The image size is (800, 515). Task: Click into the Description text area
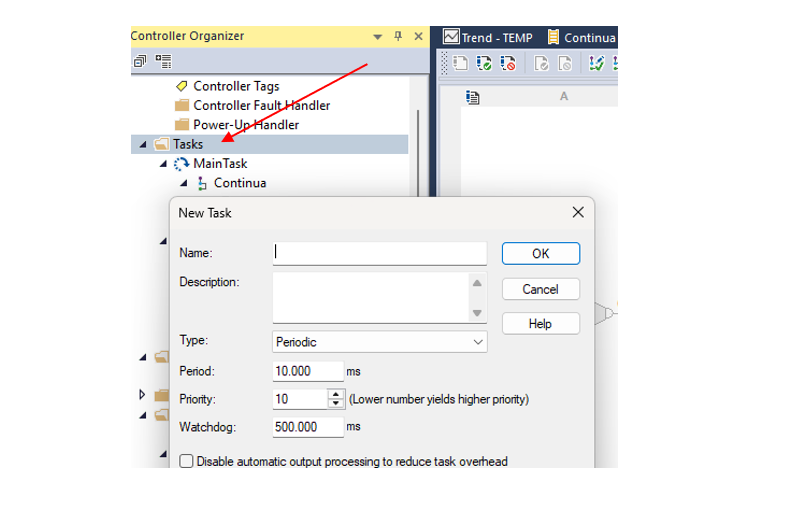(370, 297)
